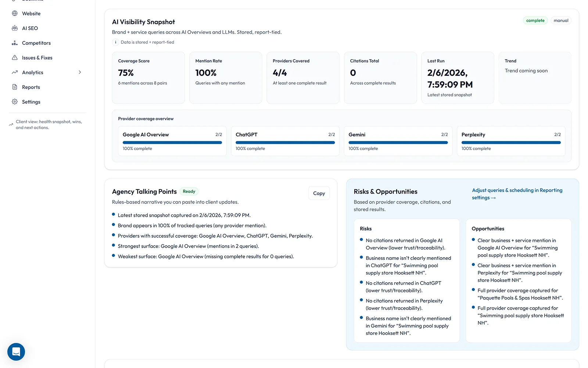Toggle the 'manual' snapshot badge
Screen dimensions: 588x368
561,20
